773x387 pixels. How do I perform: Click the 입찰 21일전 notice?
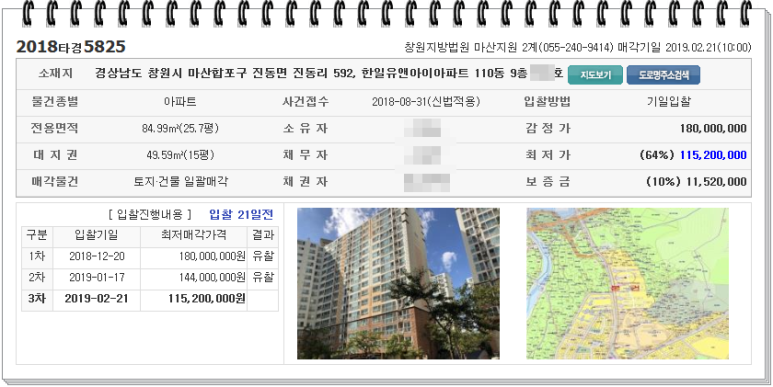241,215
